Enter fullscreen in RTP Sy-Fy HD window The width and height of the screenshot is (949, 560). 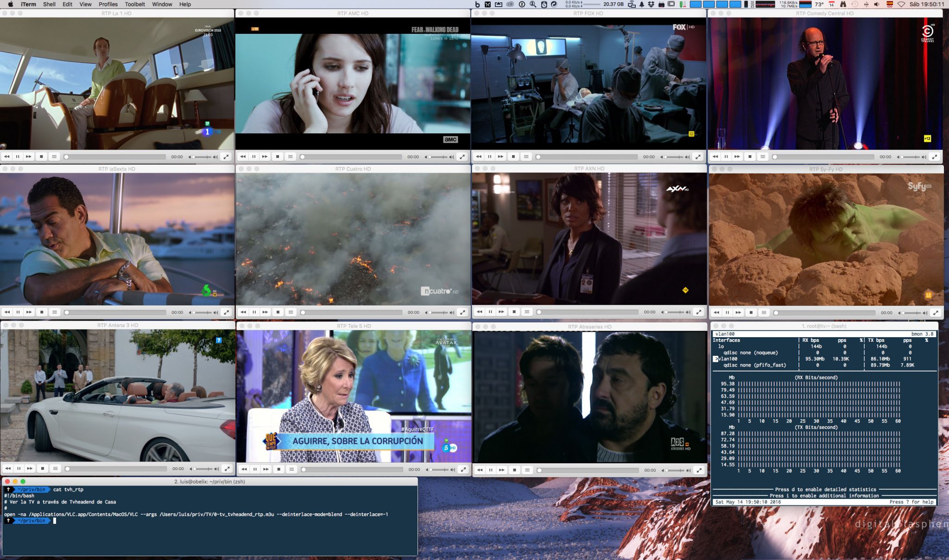[x=936, y=313]
